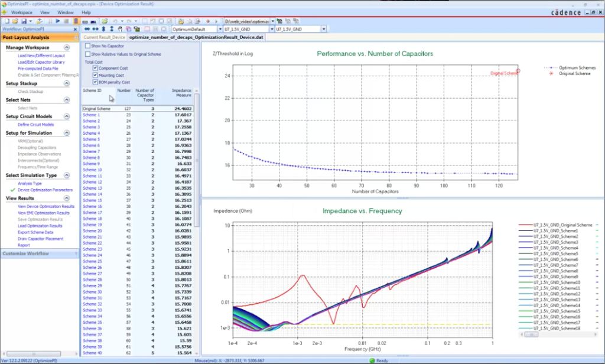Click the overlapping windows icon beside the hand tool
This screenshot has width=605, height=364.
click(128, 29)
